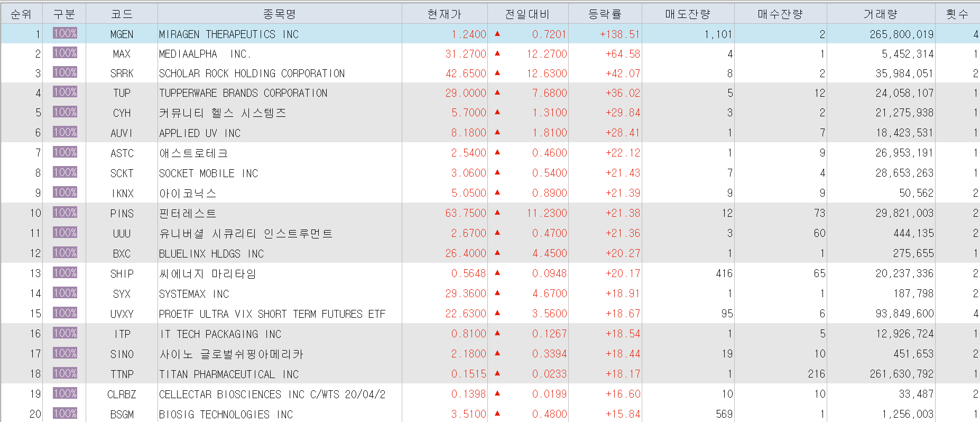Viewport: 980px width, 422px height.
Task: Select the 커뮤니티 헬스 시스템즈 name
Action: pyautogui.click(x=223, y=113)
